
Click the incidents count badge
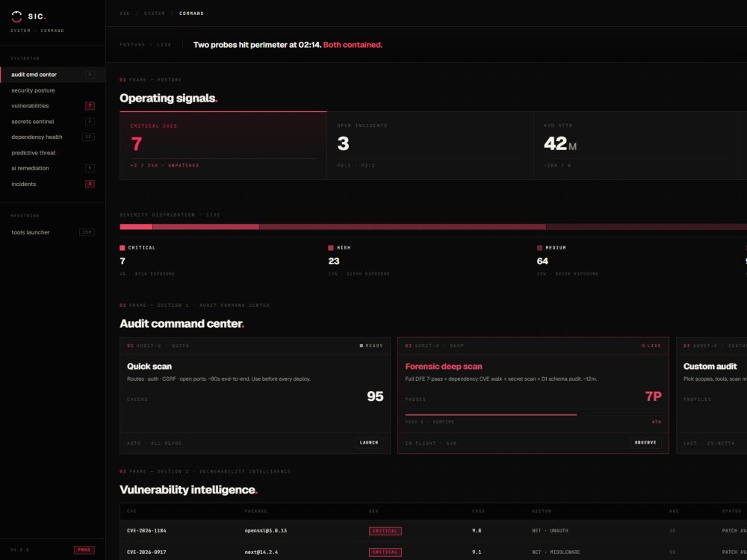pyautogui.click(x=90, y=184)
